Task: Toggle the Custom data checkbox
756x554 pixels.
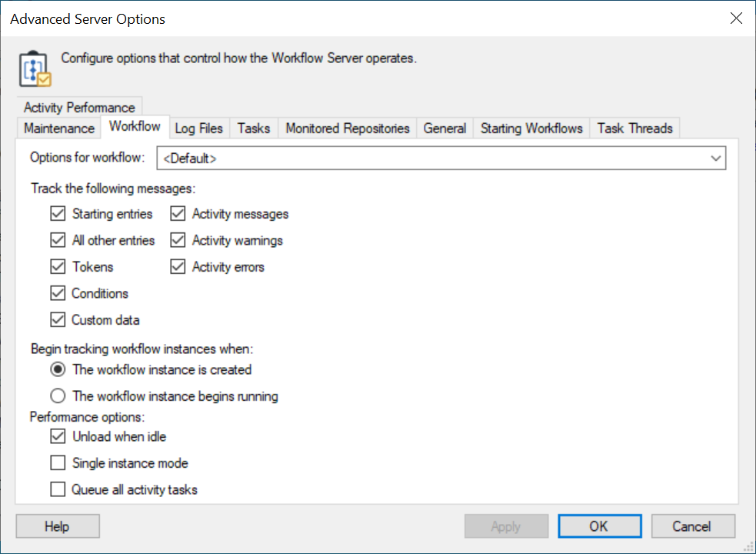Action: click(58, 320)
